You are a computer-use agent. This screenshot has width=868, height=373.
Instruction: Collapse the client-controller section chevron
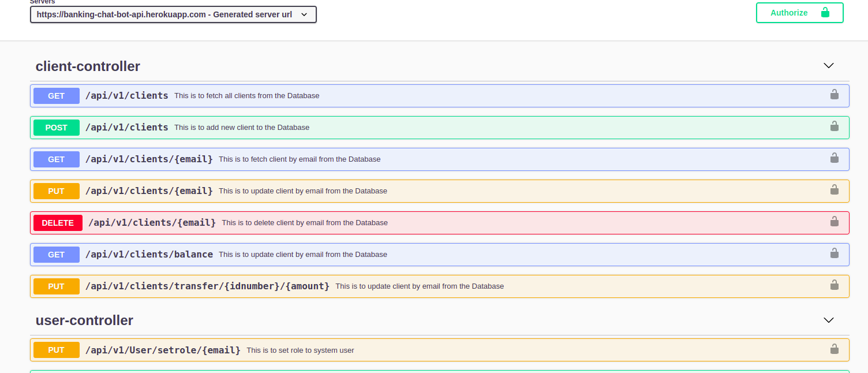coord(828,66)
